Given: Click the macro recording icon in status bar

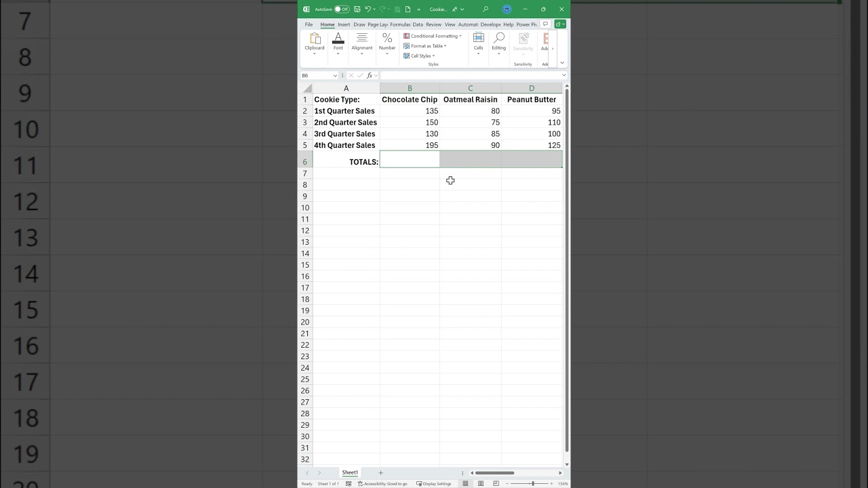Looking at the screenshot, I should (348, 483).
